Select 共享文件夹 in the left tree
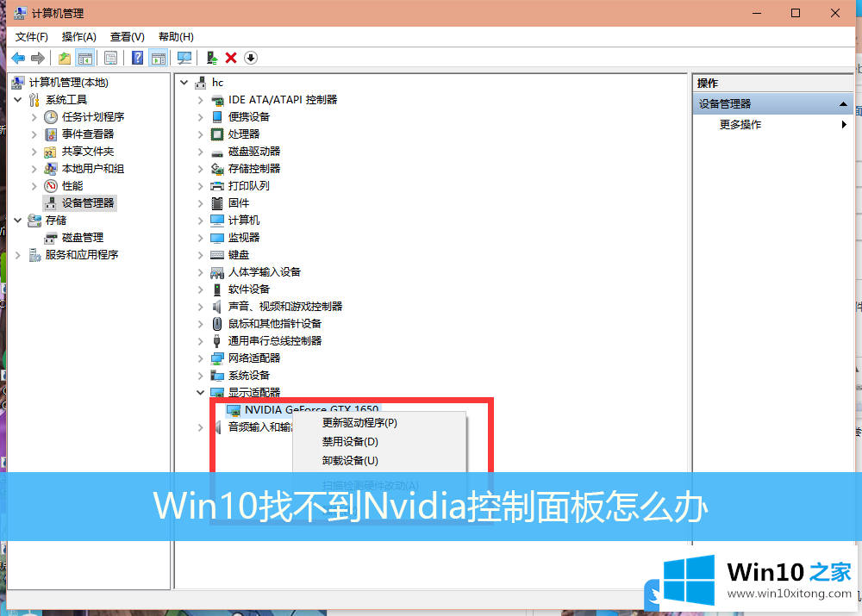Image resolution: width=862 pixels, height=616 pixels. (x=87, y=151)
